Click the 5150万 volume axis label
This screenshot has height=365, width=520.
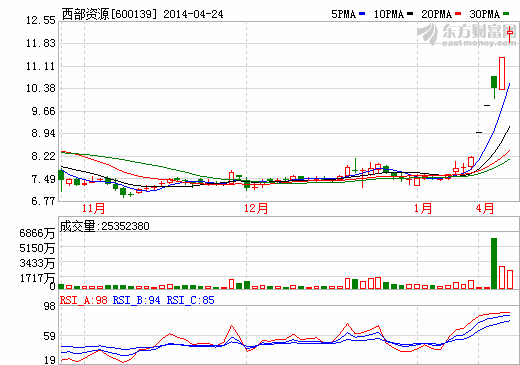point(37,248)
